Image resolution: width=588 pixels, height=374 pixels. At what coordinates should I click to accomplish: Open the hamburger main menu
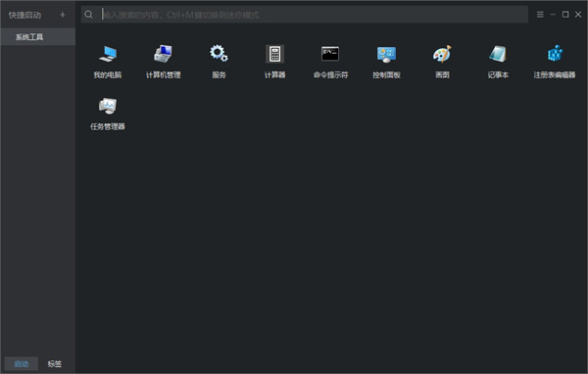point(540,15)
